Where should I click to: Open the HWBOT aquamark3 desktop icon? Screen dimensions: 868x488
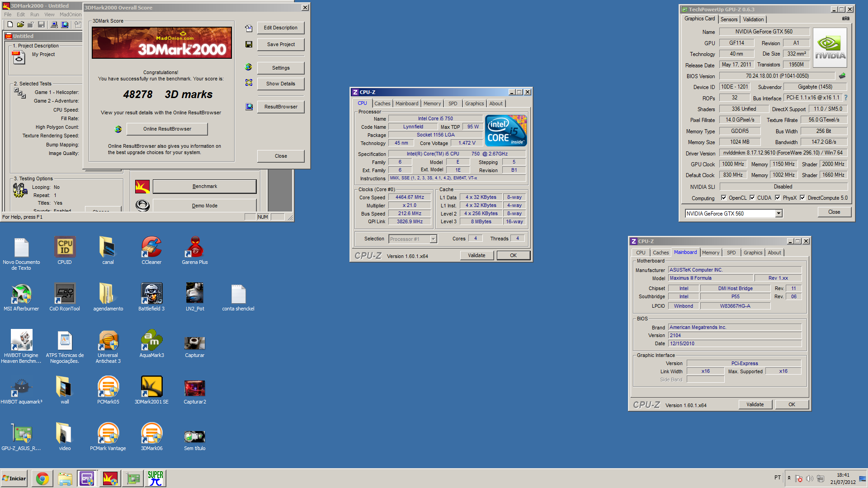21,390
